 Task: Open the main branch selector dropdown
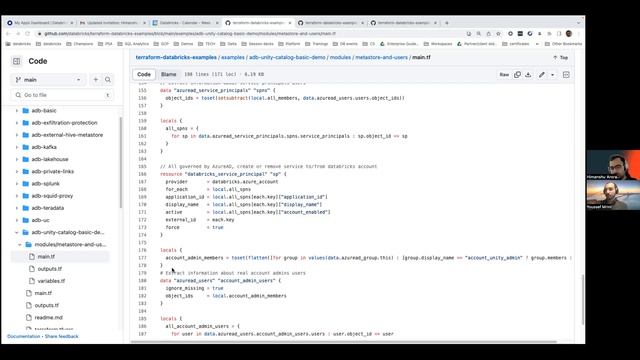(48, 80)
